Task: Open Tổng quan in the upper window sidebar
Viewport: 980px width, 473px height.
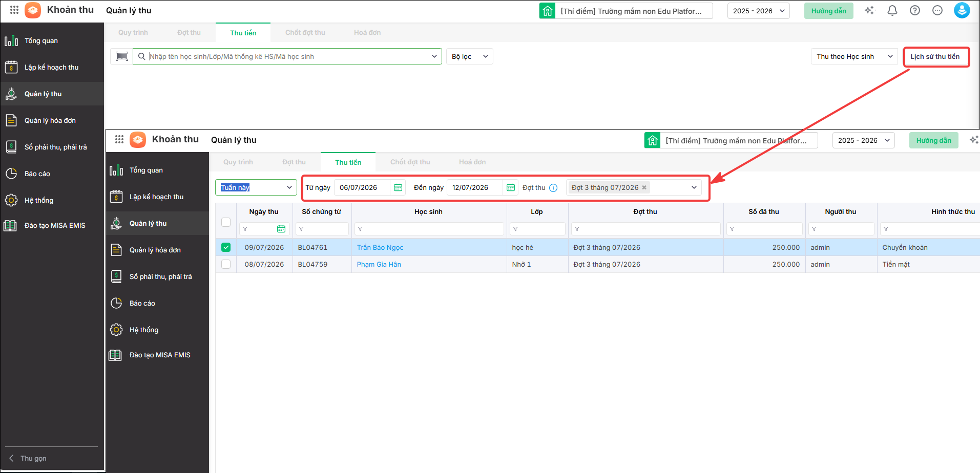Action: 52,40
